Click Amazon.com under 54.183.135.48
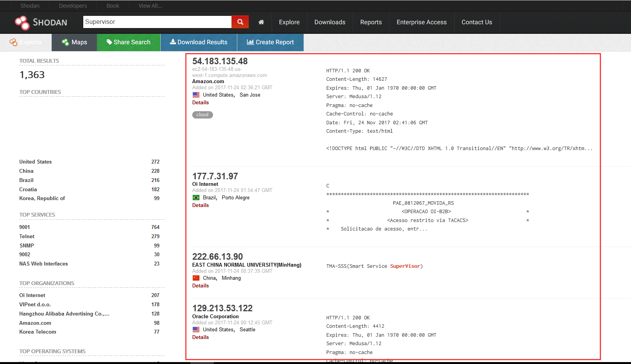 click(208, 82)
